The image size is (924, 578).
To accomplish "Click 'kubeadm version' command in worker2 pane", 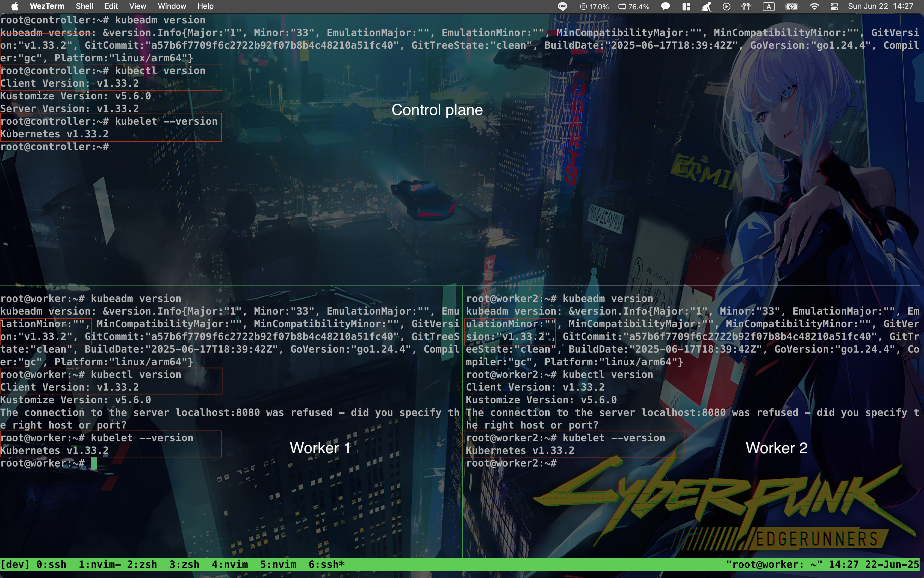I will click(608, 299).
